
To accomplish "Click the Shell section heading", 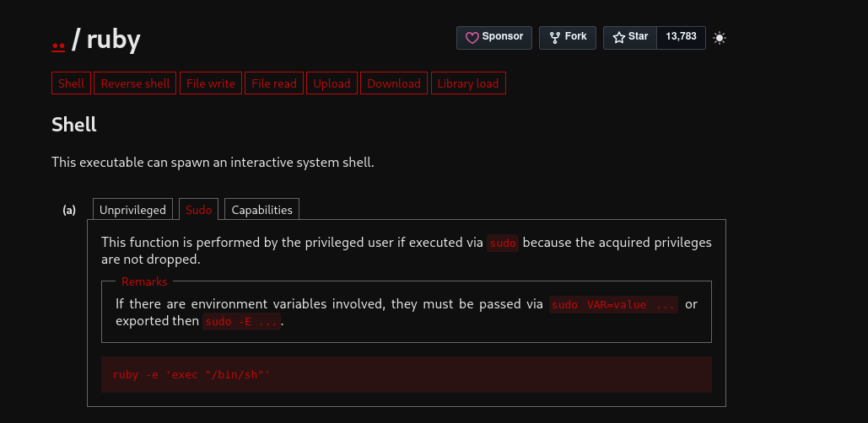I will tap(74, 125).
